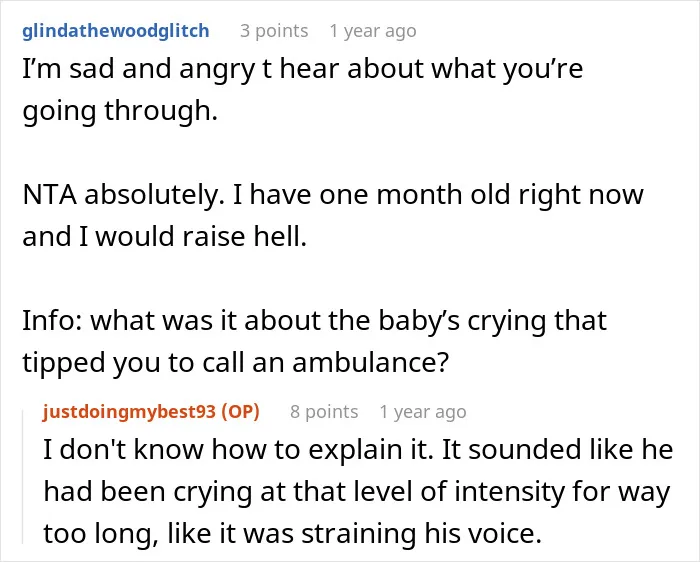Click the word "ambulance" in the comment
The height and width of the screenshot is (562, 700).
pos(365,362)
